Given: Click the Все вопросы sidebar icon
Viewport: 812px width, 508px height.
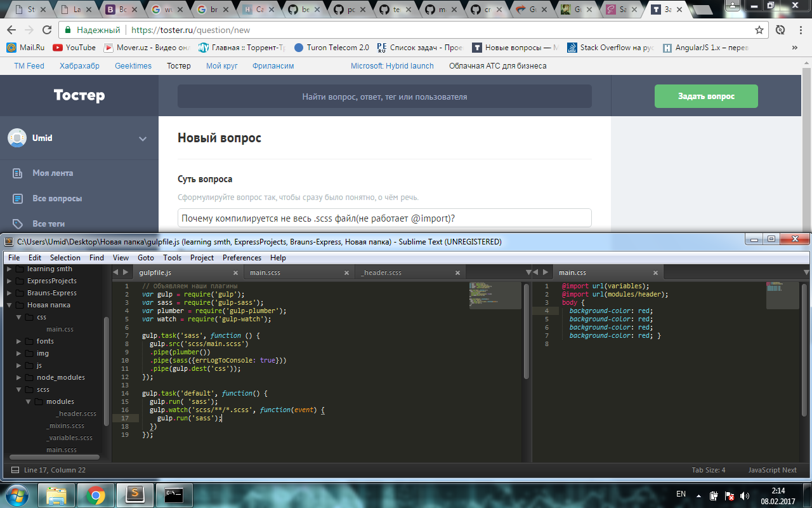Looking at the screenshot, I should [x=18, y=198].
